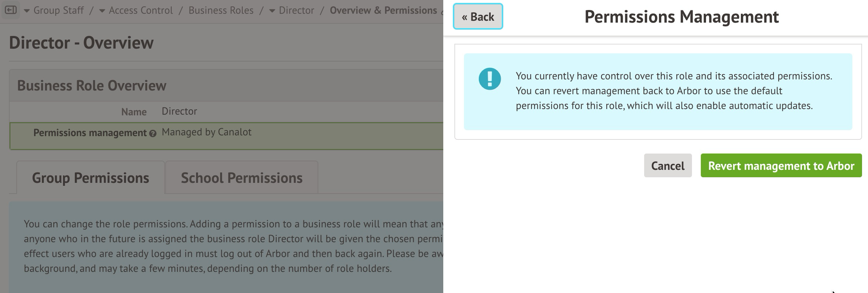
Task: Click Revert management to Arbor
Action: point(781,165)
